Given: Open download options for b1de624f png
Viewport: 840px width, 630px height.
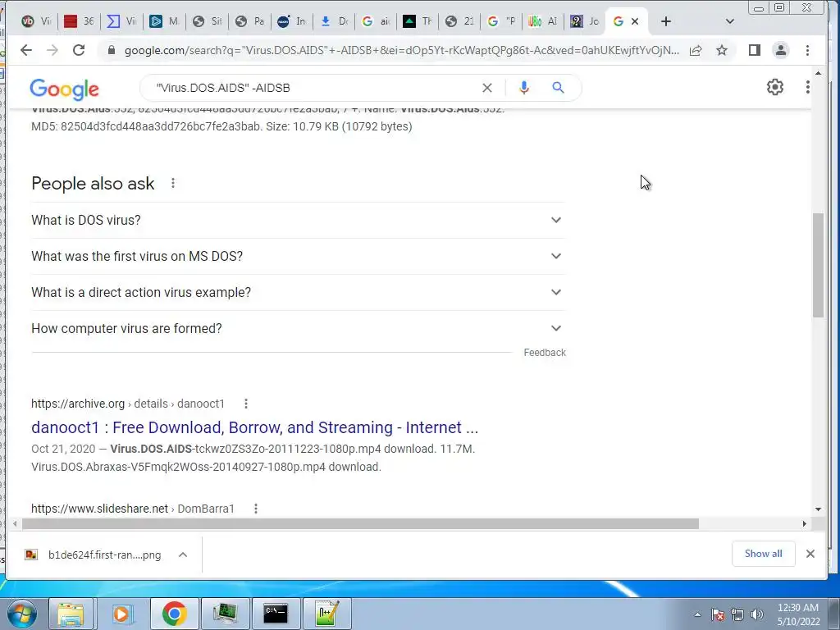Looking at the screenshot, I should click(x=183, y=555).
